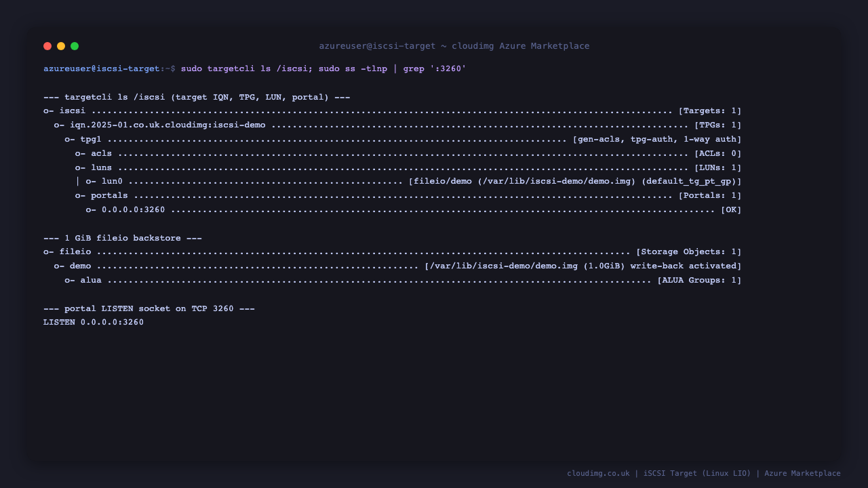Click the footer 'cloudimg.co.uk' text
Screen dimensions: 868x488
click(x=598, y=473)
